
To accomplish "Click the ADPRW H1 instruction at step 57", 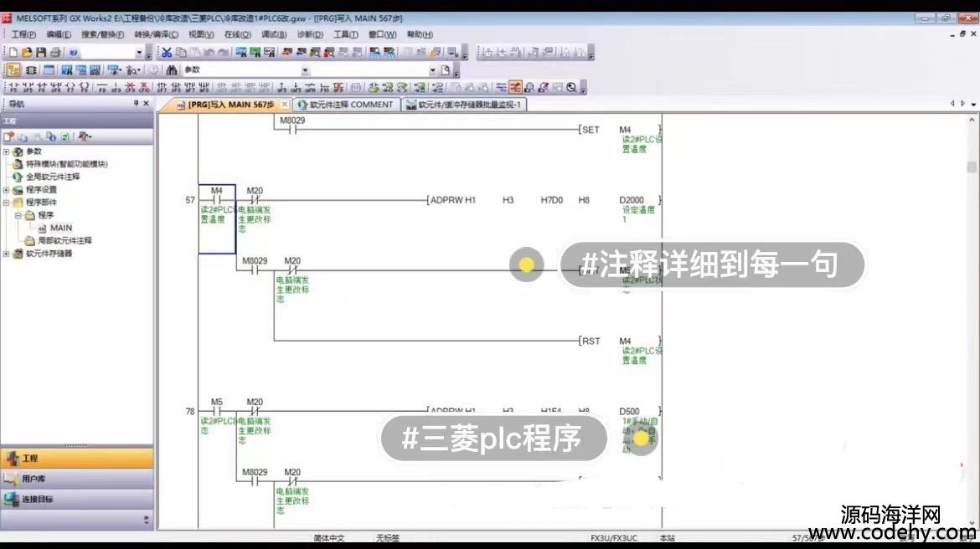I will click(452, 200).
